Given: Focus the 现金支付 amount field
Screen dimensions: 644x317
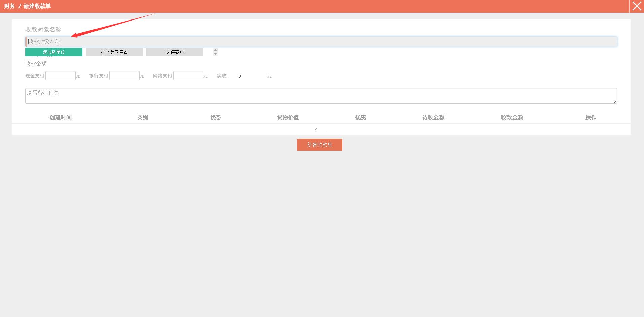Looking at the screenshot, I should [x=61, y=76].
